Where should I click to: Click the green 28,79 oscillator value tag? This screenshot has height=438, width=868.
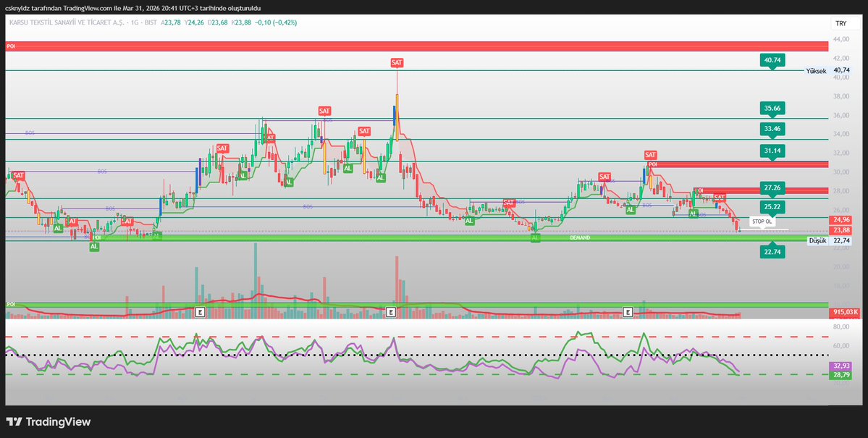pyautogui.click(x=841, y=375)
